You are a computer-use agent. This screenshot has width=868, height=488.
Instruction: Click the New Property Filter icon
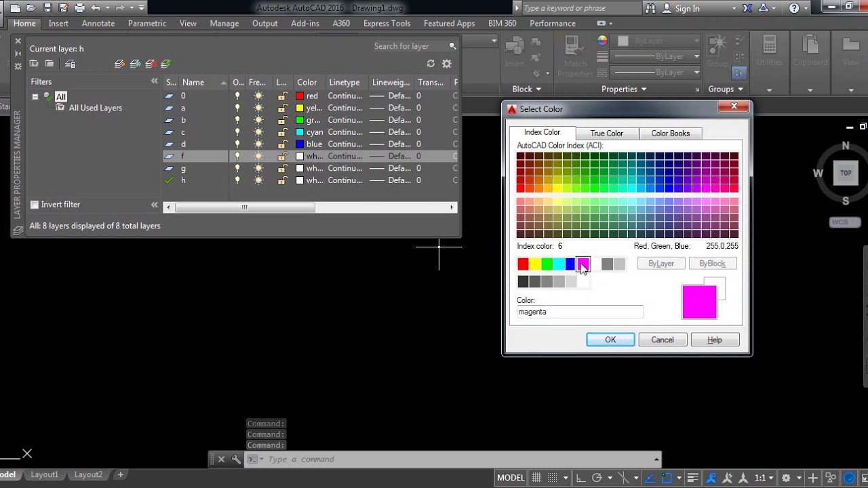click(x=34, y=64)
